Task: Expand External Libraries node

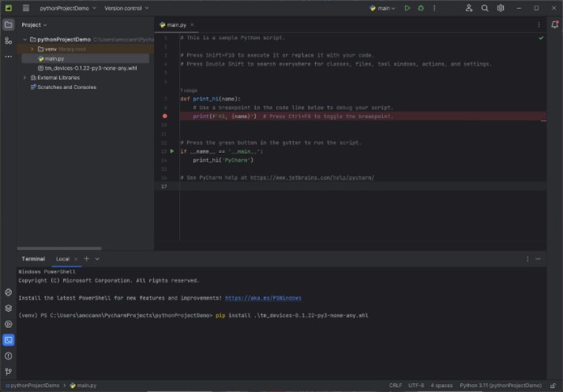Action: (x=25, y=78)
